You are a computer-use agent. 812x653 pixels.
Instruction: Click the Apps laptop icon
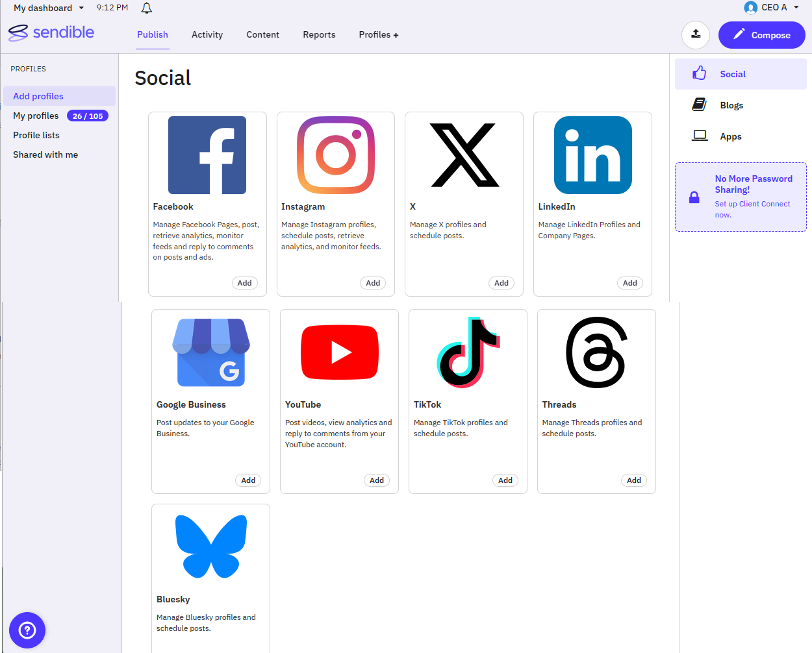click(700, 136)
